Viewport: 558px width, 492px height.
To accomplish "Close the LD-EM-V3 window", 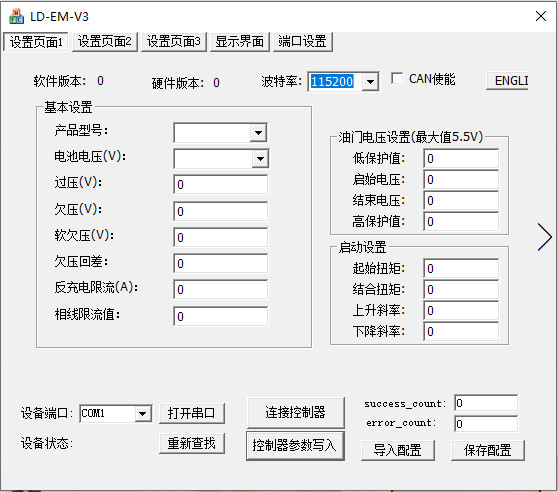I will point(541,16).
